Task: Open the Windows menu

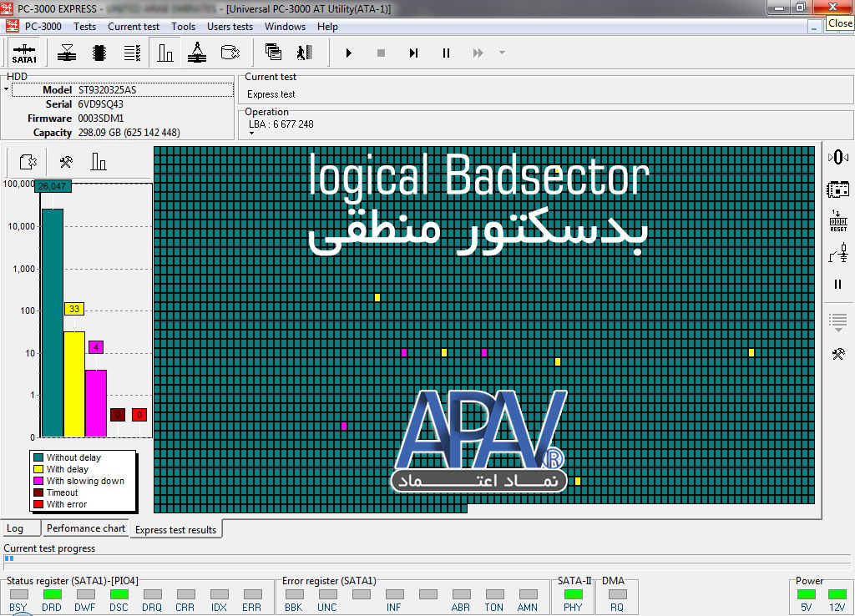Action: click(285, 26)
